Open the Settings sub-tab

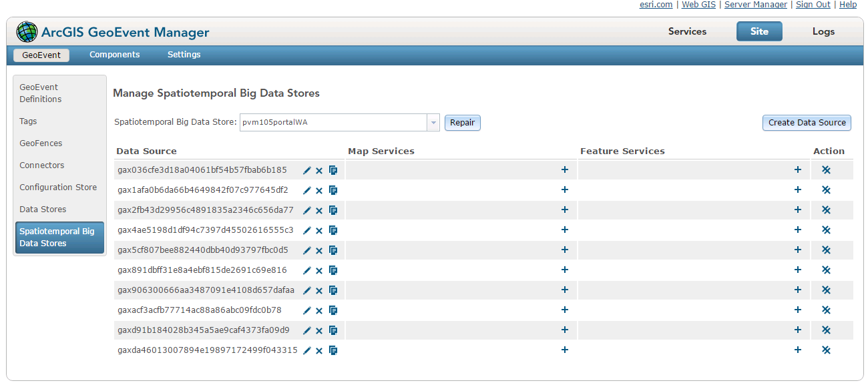184,55
